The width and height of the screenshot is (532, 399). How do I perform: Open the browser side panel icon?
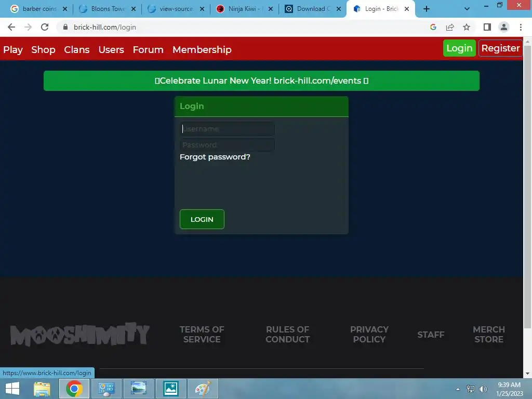(487, 27)
